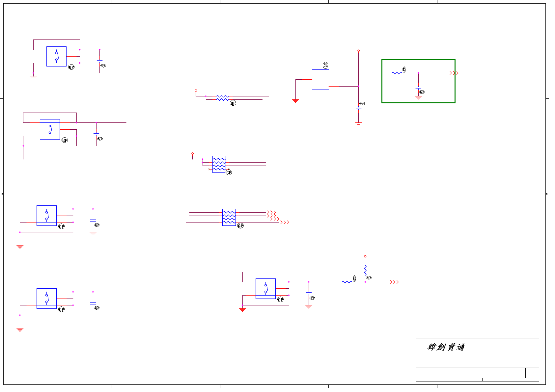Click the power circle feeding the X-marked resistor network
Image resolution: width=555 pixels, height=392 pixels.
click(193, 154)
